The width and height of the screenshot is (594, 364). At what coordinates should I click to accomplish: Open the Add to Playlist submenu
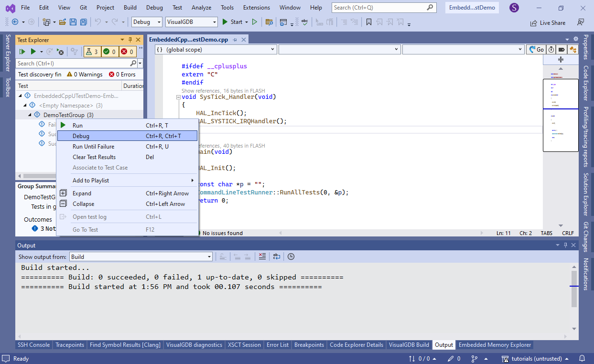[x=127, y=181]
